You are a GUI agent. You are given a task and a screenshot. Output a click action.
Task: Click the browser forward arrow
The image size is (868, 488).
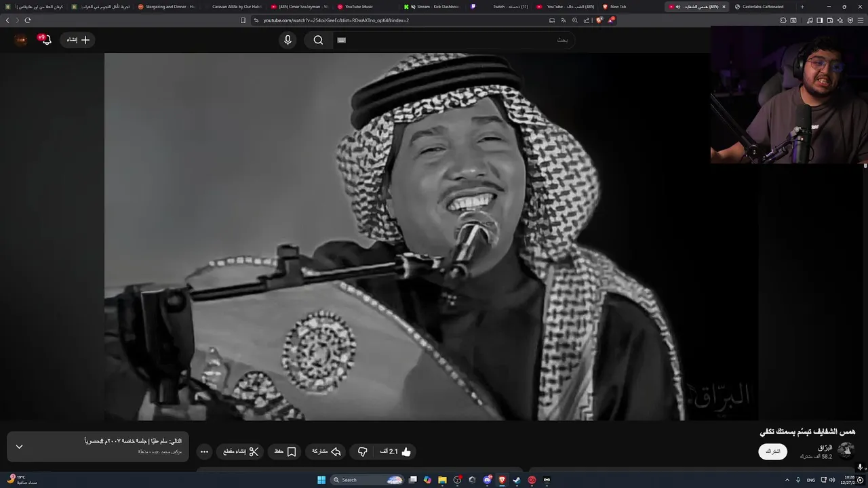point(18,20)
